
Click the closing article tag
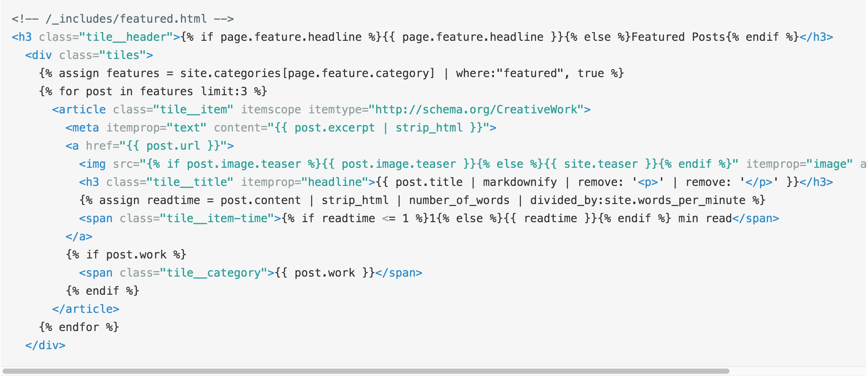(x=85, y=309)
